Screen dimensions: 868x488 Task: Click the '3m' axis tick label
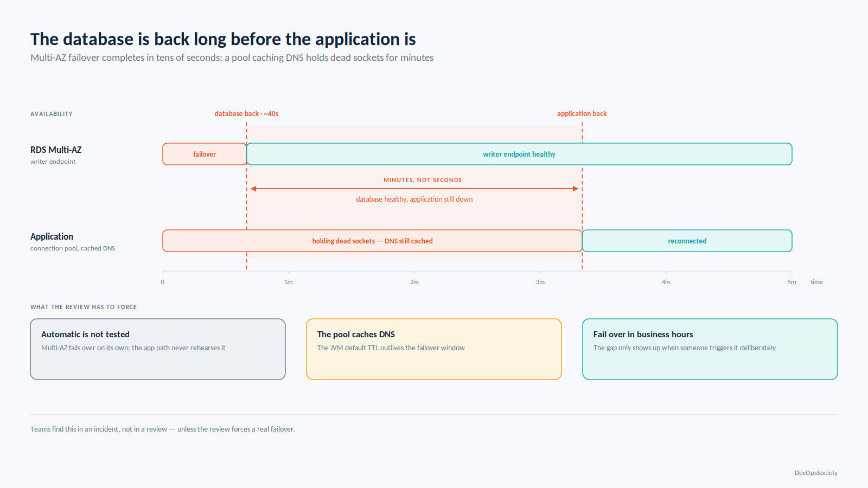(x=540, y=282)
